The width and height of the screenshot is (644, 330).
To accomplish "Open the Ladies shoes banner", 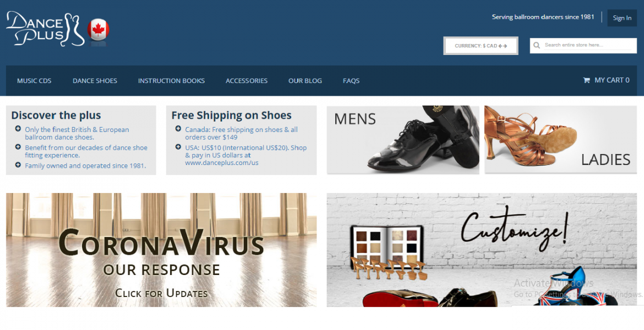I will (561, 140).
